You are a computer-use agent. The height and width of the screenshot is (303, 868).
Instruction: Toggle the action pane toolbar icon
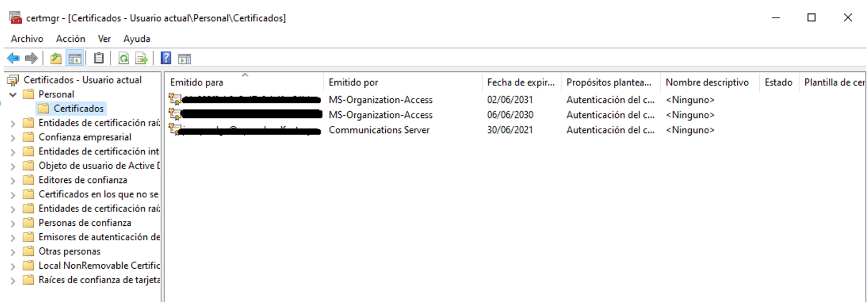[184, 58]
